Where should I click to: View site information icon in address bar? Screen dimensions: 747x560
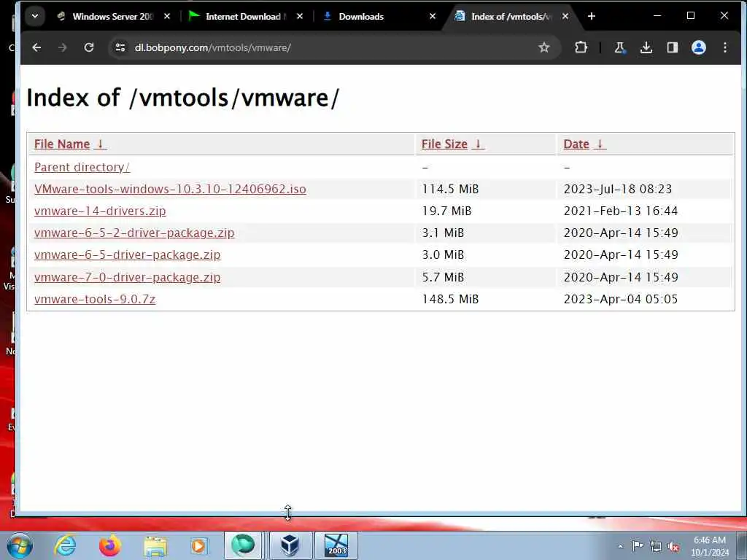[120, 47]
